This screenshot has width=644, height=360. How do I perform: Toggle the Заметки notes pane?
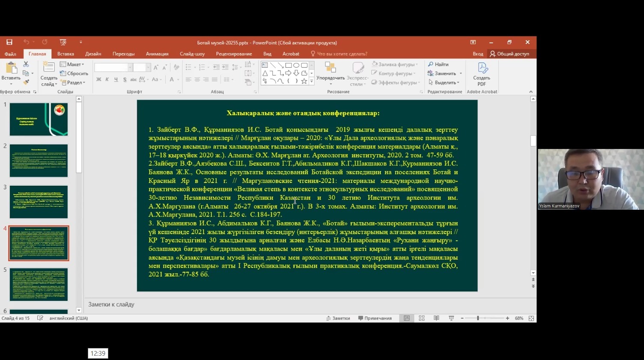(338, 318)
